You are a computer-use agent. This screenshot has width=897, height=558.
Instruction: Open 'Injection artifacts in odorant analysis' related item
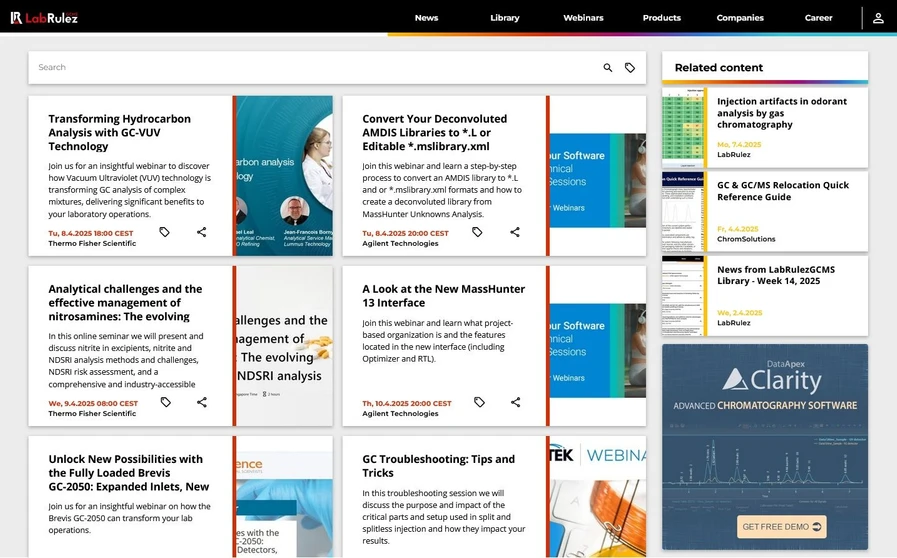coord(781,113)
